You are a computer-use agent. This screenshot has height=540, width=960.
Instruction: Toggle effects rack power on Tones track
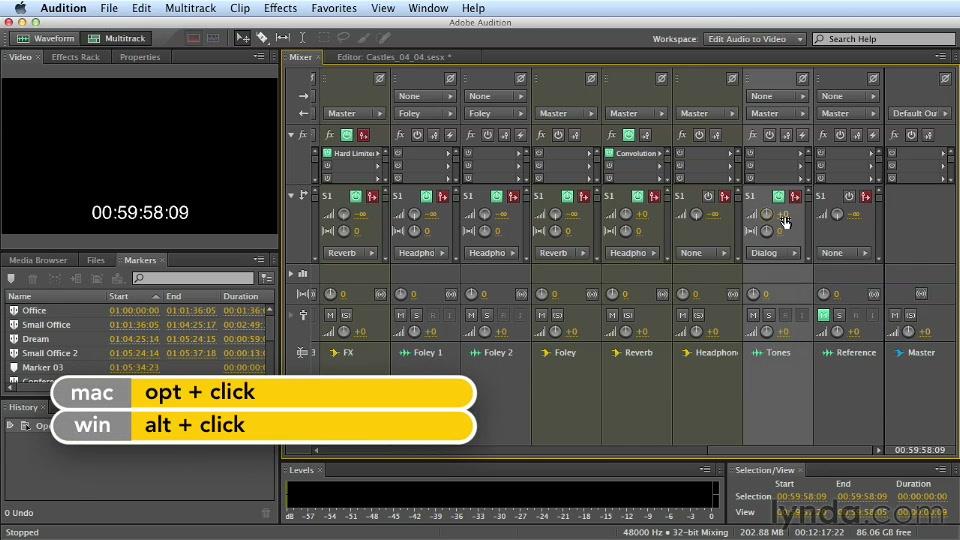point(770,135)
